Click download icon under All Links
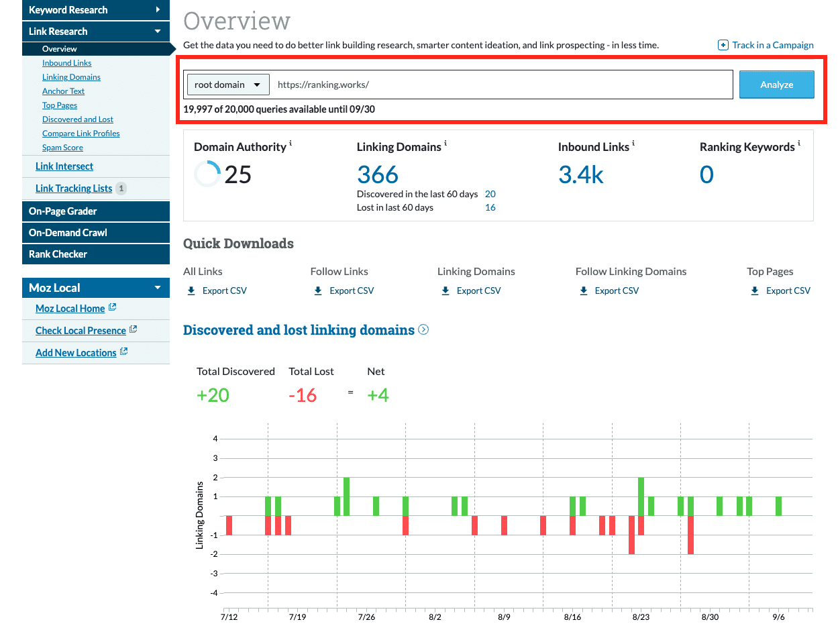This screenshot has height=634, width=840. (191, 290)
